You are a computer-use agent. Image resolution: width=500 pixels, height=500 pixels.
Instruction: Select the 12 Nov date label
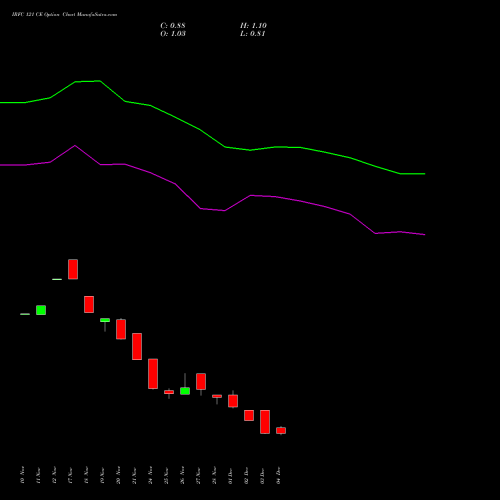point(54,475)
